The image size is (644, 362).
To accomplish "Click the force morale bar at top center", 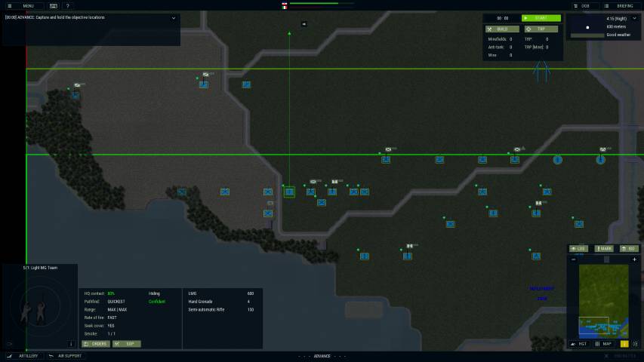I will click(314, 4).
